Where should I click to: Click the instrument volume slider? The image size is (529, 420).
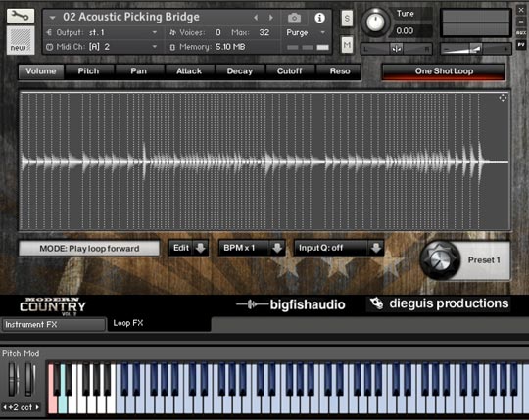476,49
